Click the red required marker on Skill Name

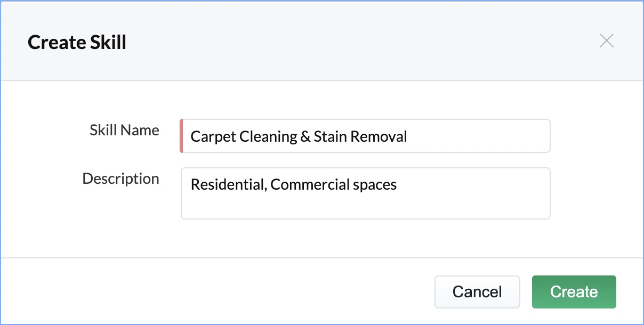181,136
